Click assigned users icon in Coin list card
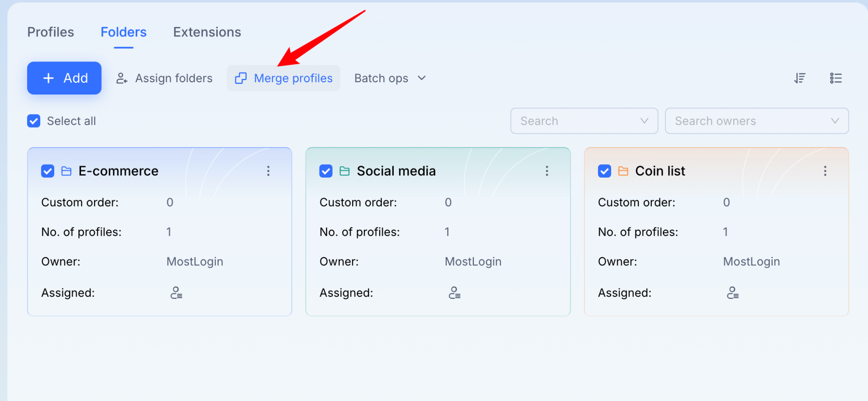This screenshot has width=868, height=401. 733,293
